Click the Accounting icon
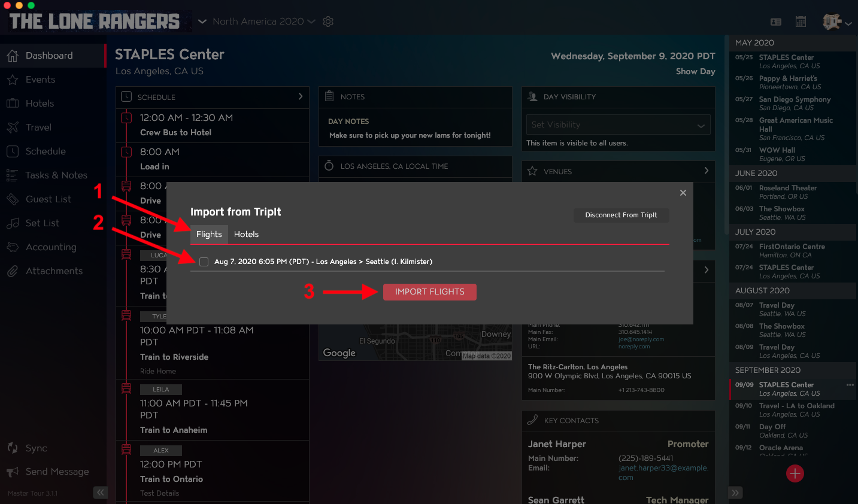This screenshot has height=504, width=858. (13, 247)
